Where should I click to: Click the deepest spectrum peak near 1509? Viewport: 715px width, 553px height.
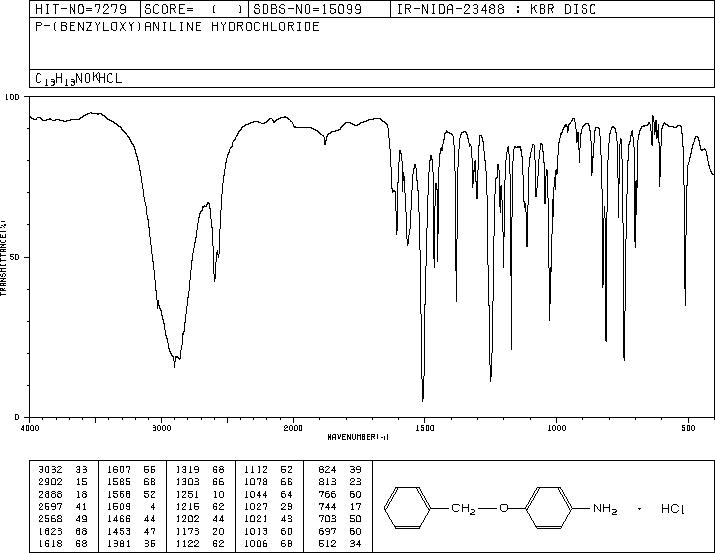[x=423, y=399]
